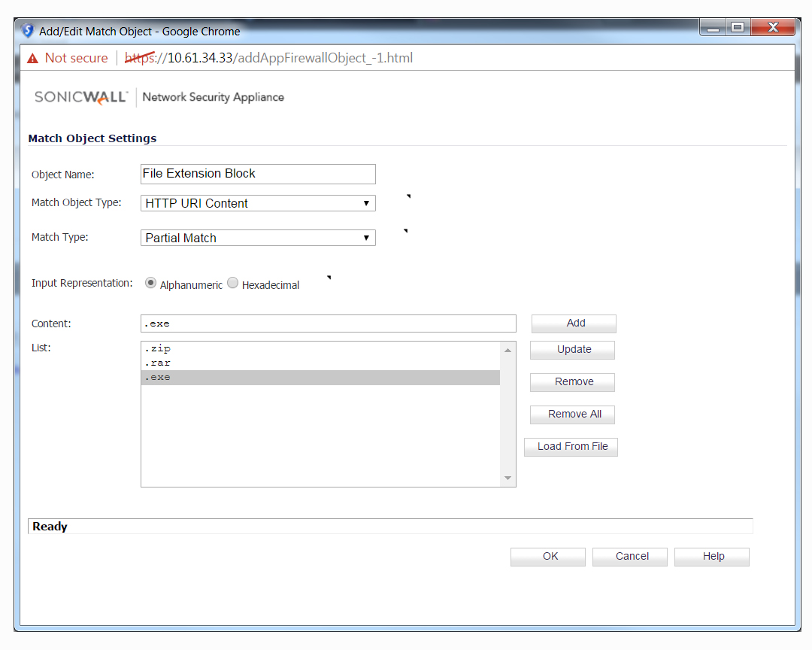
Task: Open the Match Type dropdown
Action: [258, 238]
